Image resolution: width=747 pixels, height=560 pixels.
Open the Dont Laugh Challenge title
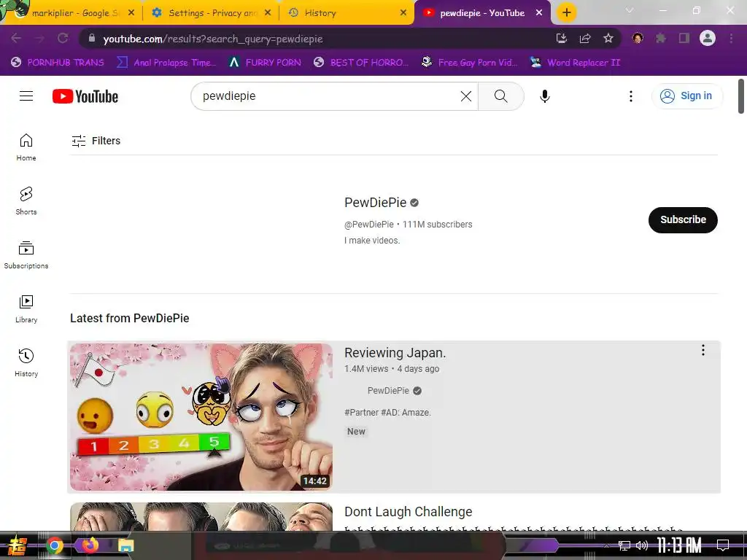pyautogui.click(x=409, y=512)
